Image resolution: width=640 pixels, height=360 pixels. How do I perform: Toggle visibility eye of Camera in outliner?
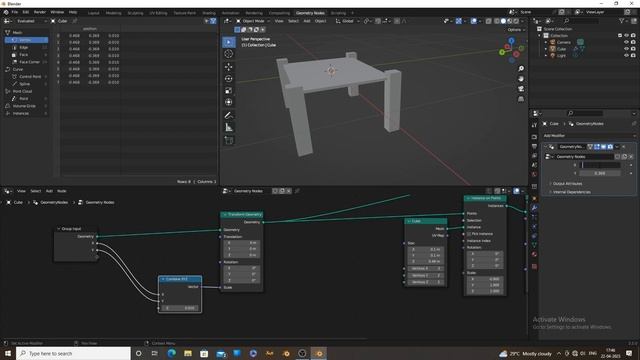[627, 42]
